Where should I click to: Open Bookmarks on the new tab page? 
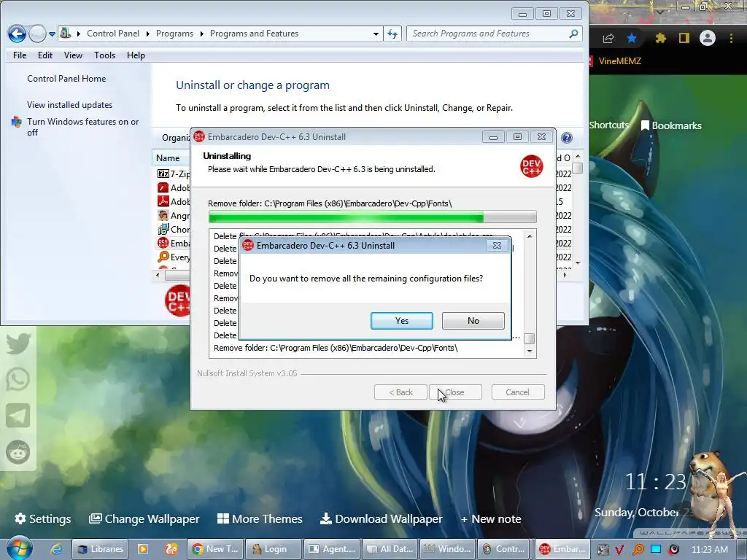pyautogui.click(x=671, y=125)
